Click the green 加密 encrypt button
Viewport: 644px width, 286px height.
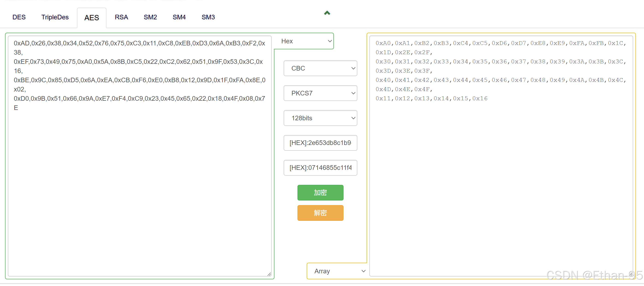[x=320, y=192]
